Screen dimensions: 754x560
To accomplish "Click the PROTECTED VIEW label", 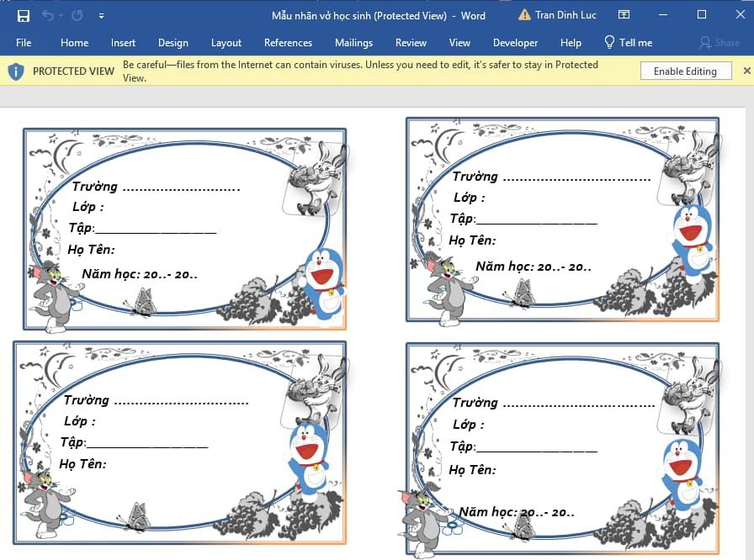I will pyautogui.click(x=73, y=71).
